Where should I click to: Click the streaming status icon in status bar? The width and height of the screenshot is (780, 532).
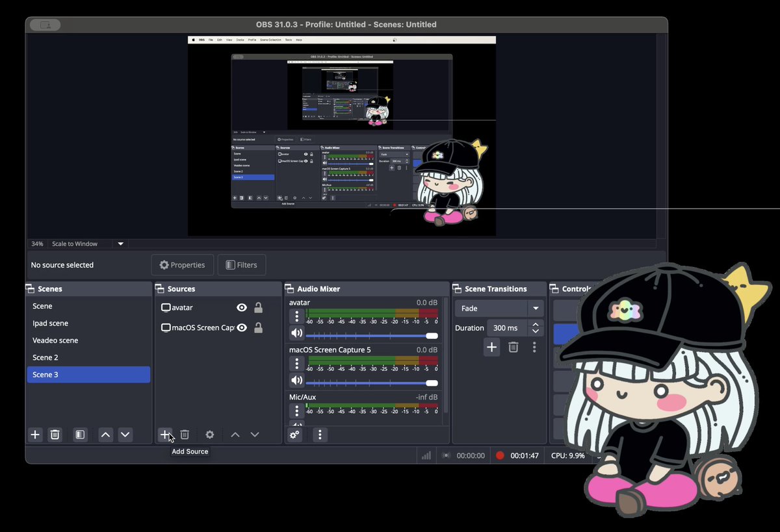[x=446, y=455]
